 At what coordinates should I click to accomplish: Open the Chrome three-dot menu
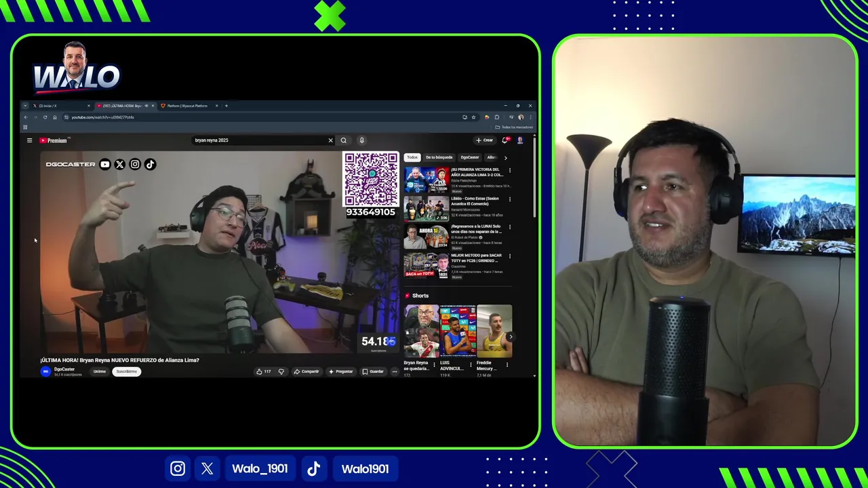[530, 117]
